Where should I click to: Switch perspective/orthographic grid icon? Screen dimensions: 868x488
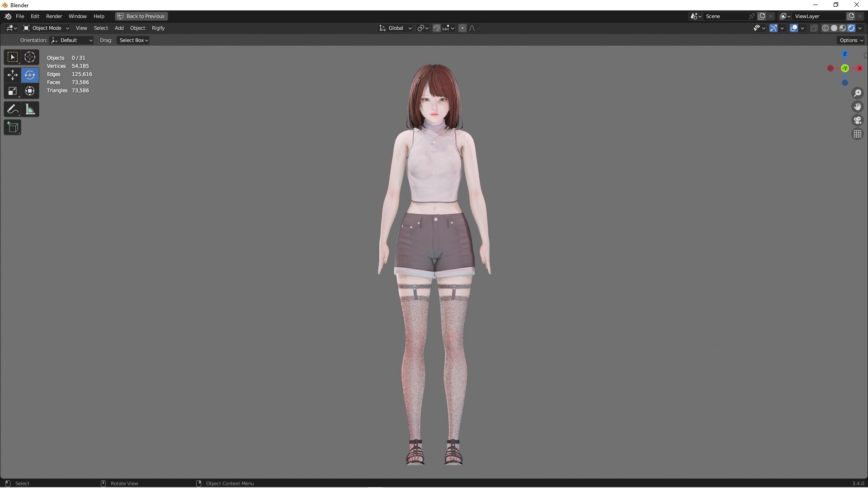coord(858,134)
